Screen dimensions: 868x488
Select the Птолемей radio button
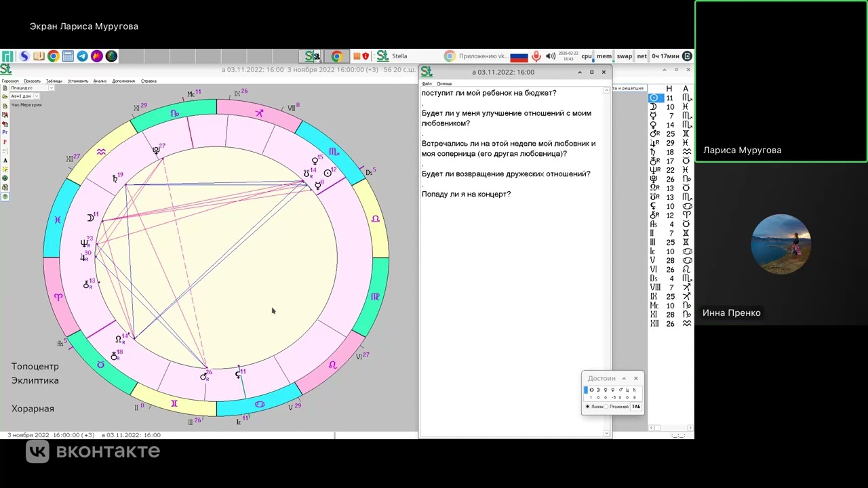pos(607,407)
